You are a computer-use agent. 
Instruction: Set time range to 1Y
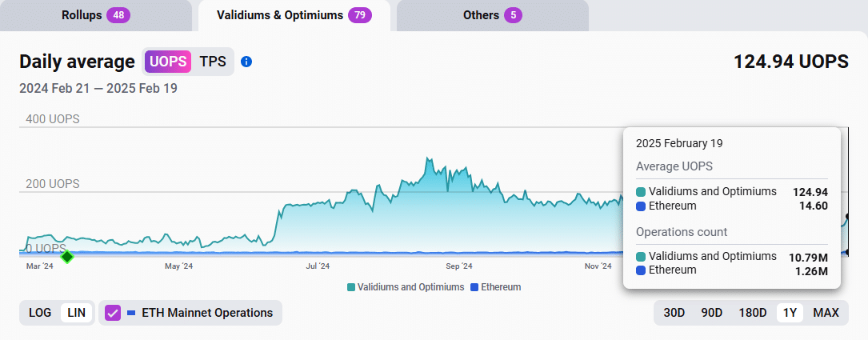coord(790,313)
